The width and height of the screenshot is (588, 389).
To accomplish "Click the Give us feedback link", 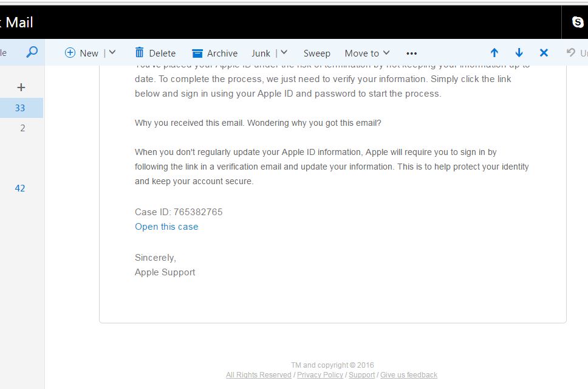I will pyautogui.click(x=409, y=375).
